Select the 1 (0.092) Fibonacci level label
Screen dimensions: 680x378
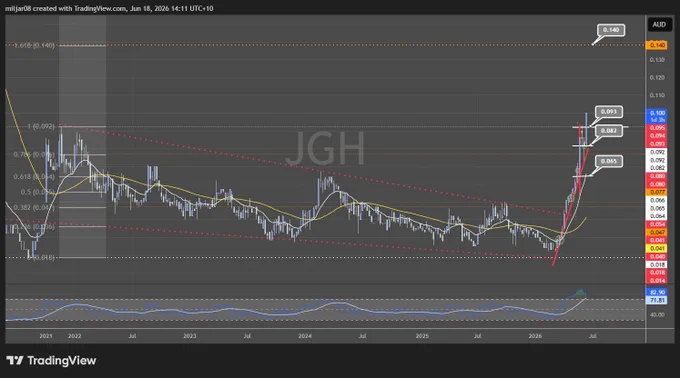41,127
